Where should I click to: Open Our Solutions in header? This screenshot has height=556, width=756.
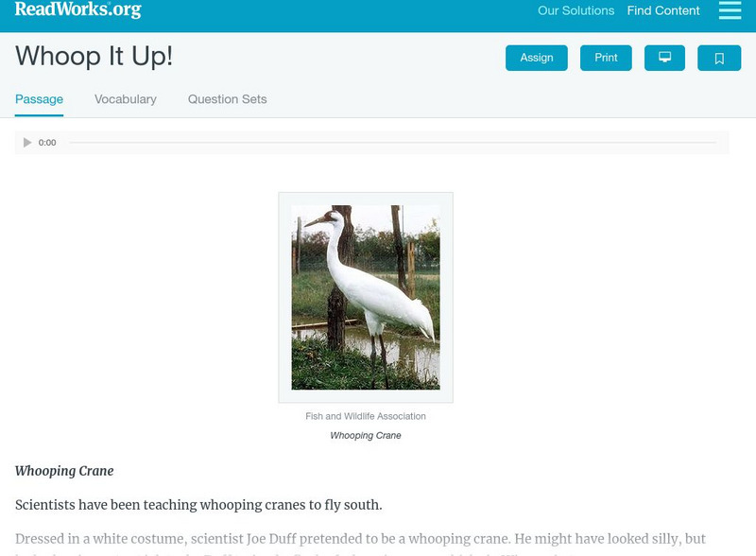coord(576,10)
